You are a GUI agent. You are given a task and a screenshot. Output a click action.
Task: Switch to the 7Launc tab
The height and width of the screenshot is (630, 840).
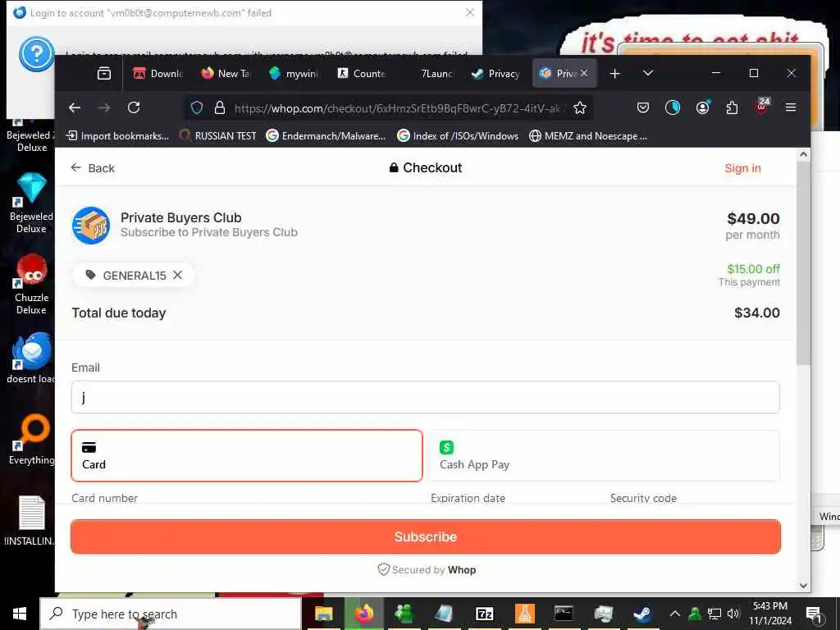tap(428, 73)
